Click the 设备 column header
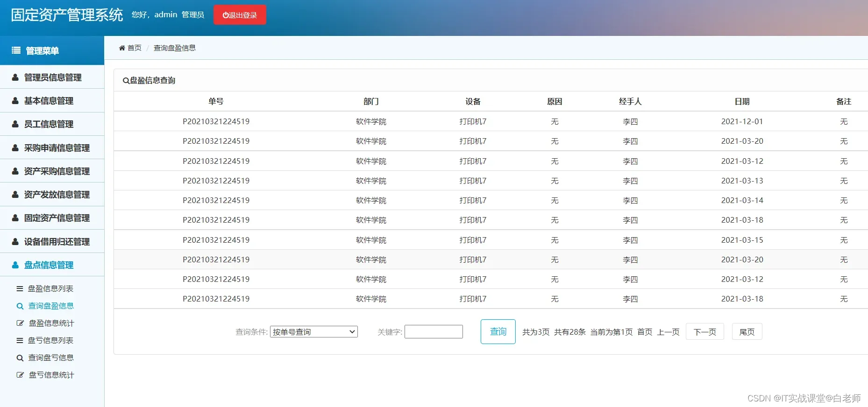This screenshot has width=868, height=407. [473, 101]
